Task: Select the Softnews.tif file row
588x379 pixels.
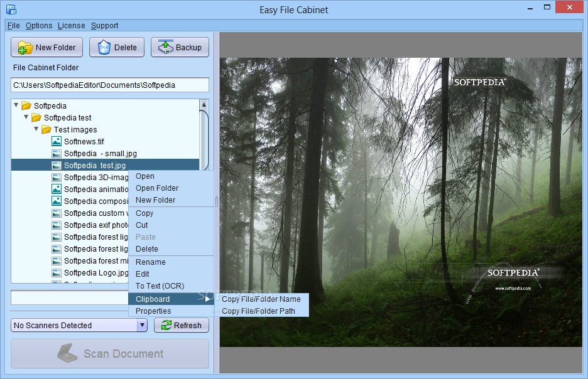Action: (x=105, y=142)
